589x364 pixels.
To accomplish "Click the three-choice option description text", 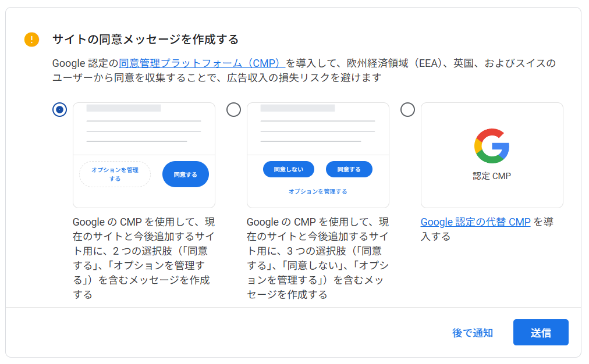I will point(318,258).
